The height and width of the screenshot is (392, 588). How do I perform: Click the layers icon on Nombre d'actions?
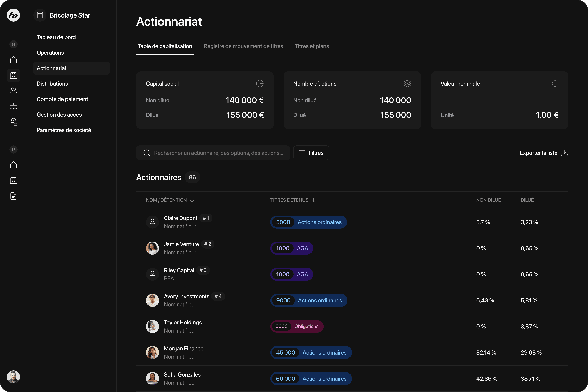(x=407, y=84)
